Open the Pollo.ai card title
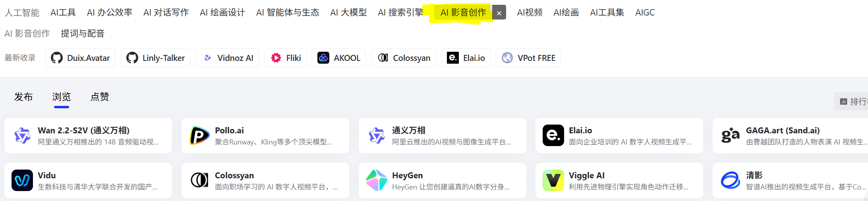868x201 pixels. [229, 131]
